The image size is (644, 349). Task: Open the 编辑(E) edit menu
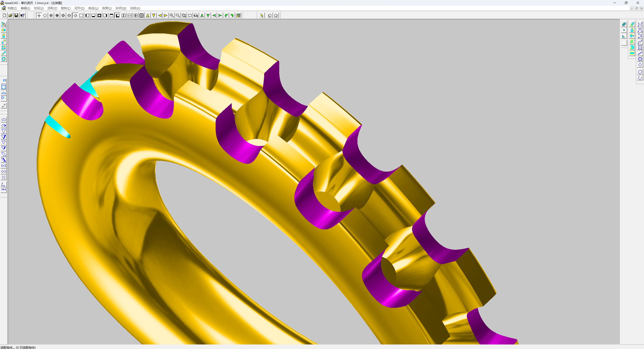tap(25, 8)
